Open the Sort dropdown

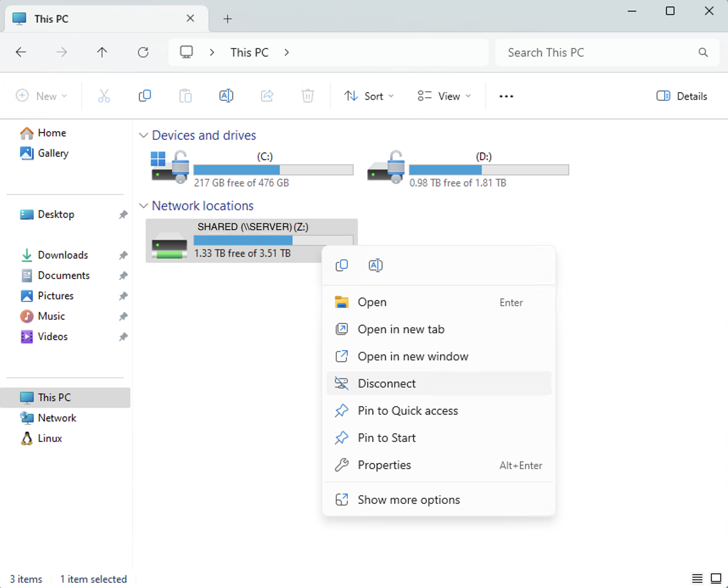368,96
